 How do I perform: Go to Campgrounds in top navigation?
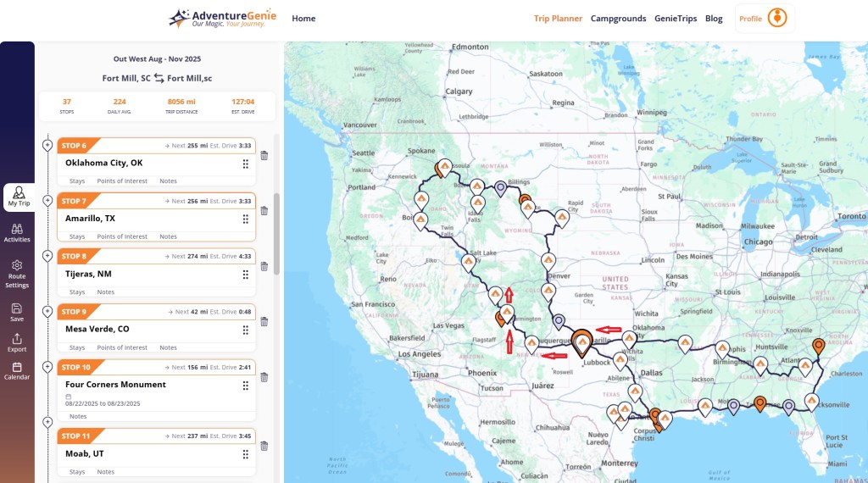[x=618, y=19]
